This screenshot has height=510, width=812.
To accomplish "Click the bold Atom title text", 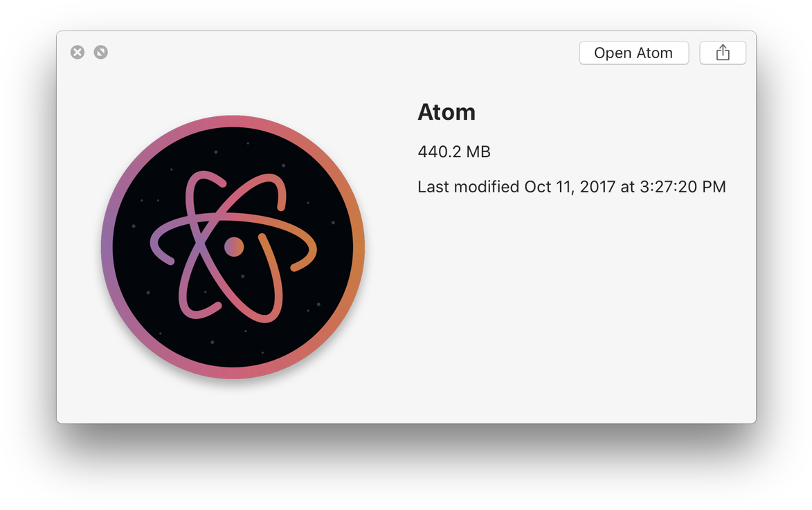I will tap(446, 112).
